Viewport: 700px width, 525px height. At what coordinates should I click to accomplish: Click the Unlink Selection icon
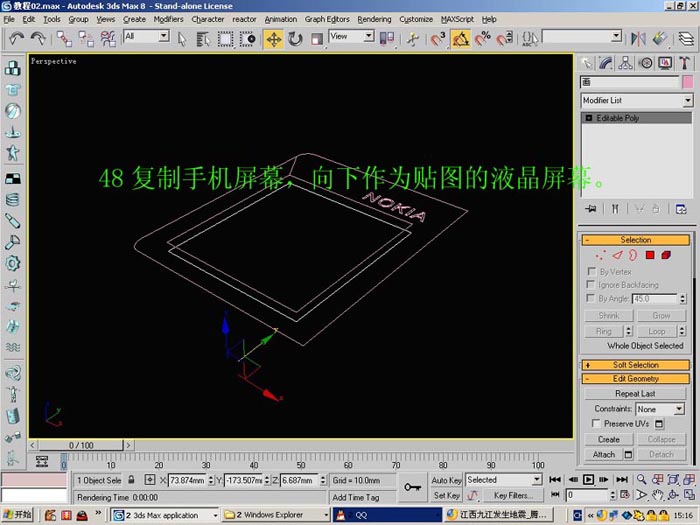86,39
